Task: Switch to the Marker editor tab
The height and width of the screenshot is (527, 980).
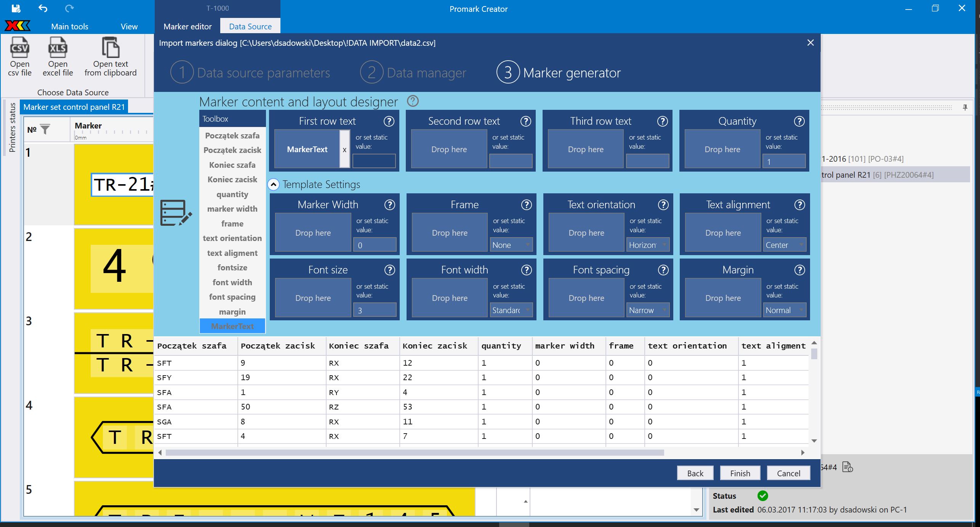Action: pyautogui.click(x=187, y=26)
